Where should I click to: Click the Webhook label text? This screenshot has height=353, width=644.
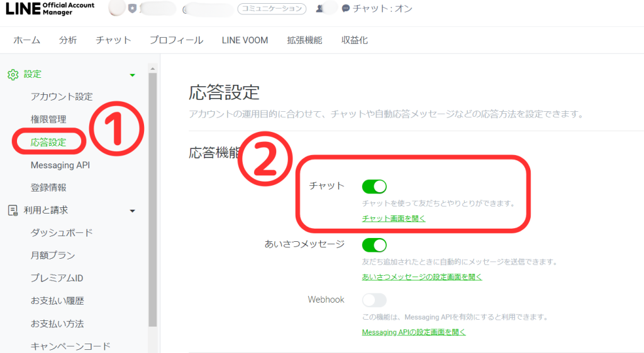(x=326, y=300)
